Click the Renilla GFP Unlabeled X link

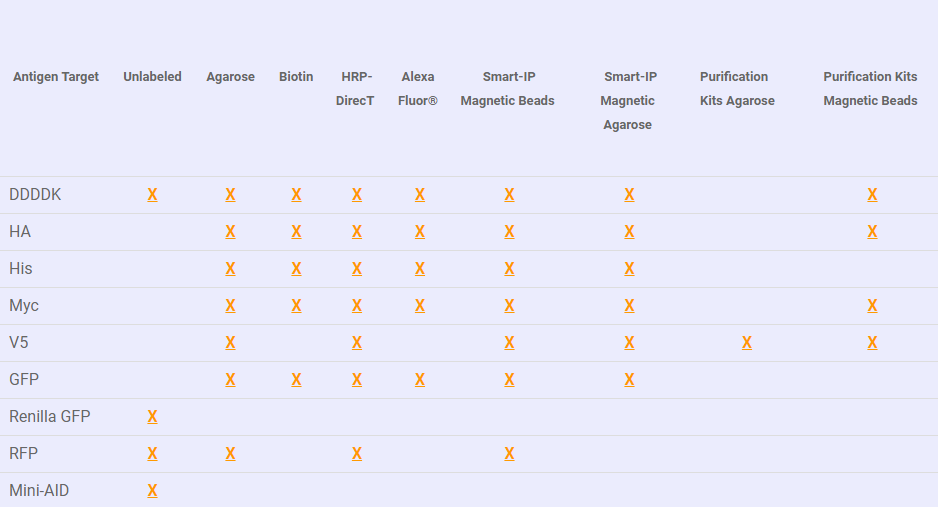point(153,417)
